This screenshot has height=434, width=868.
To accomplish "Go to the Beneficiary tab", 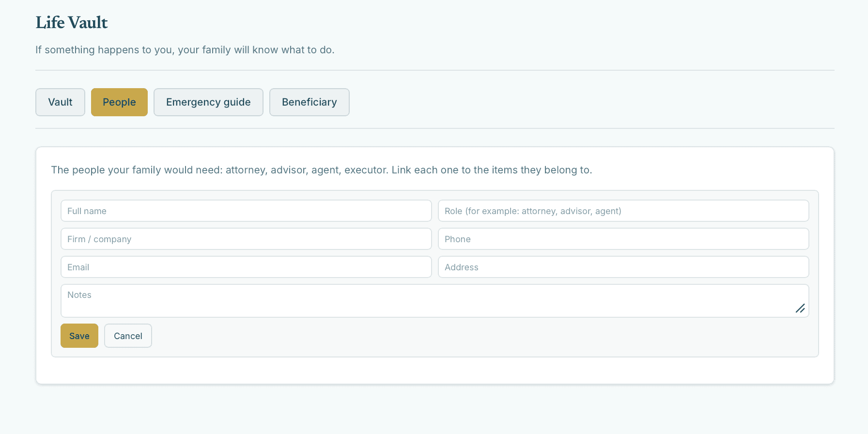I will click(310, 102).
